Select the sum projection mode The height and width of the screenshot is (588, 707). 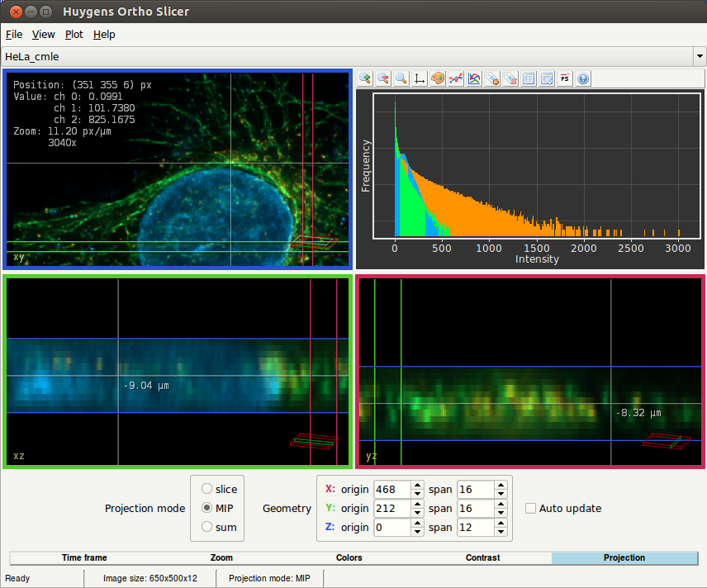pos(207,527)
